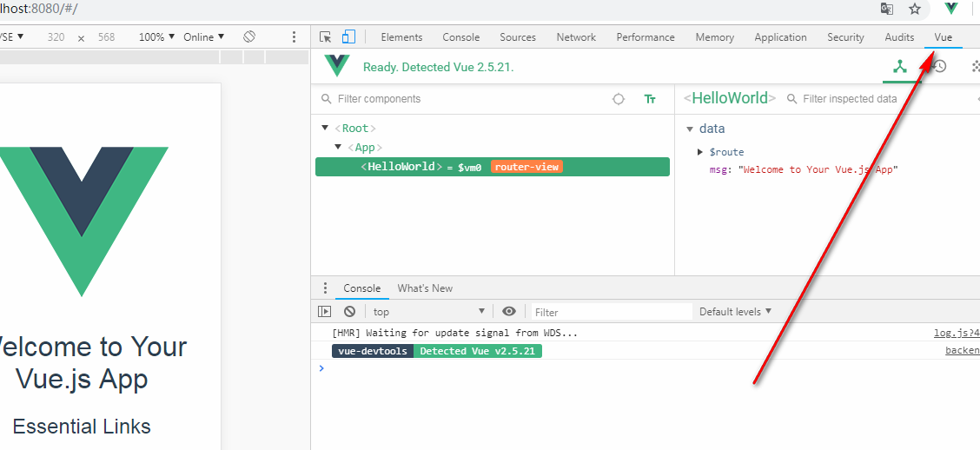Open the drawer three-dot menu
Screen dimensions: 980x450
point(325,288)
